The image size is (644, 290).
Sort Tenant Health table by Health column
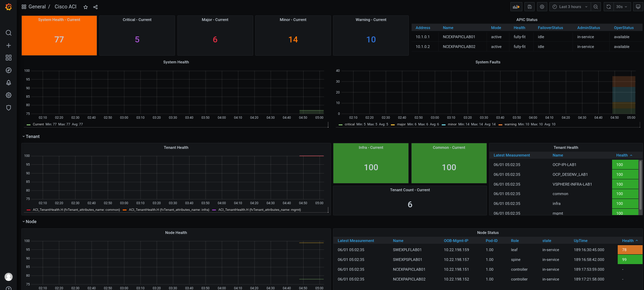624,155
